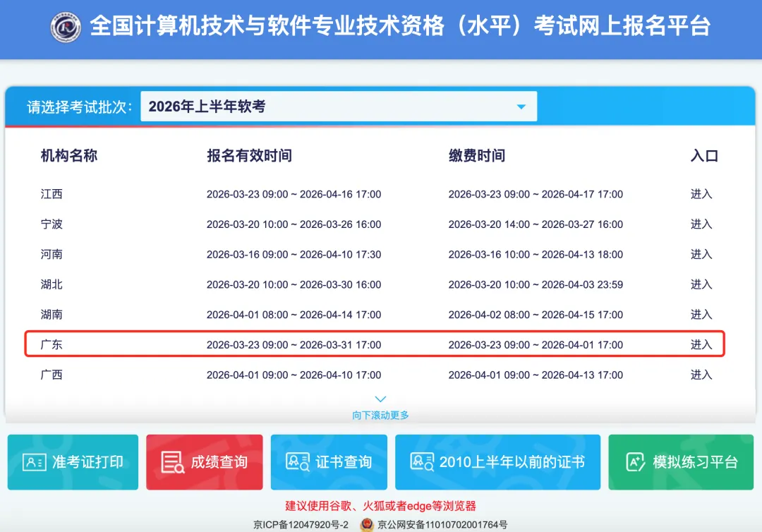Click the certificate icon on 2010上半年以前的证书
The image size is (762, 532).
click(x=423, y=462)
